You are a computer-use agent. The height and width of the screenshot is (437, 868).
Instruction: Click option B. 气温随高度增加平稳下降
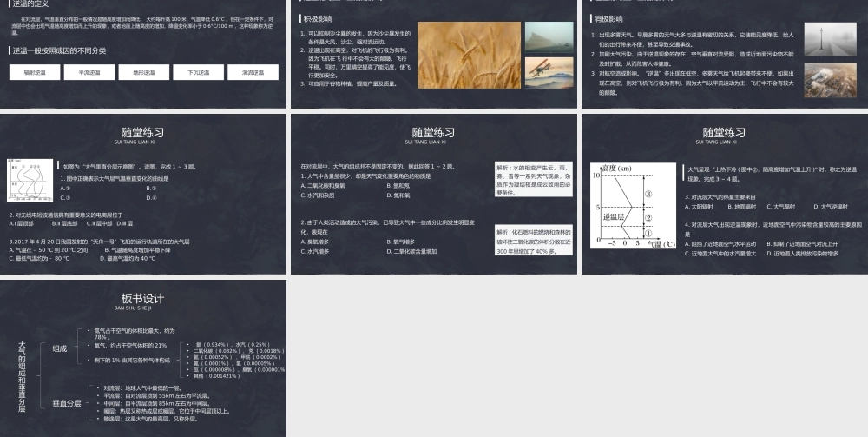click(137, 250)
